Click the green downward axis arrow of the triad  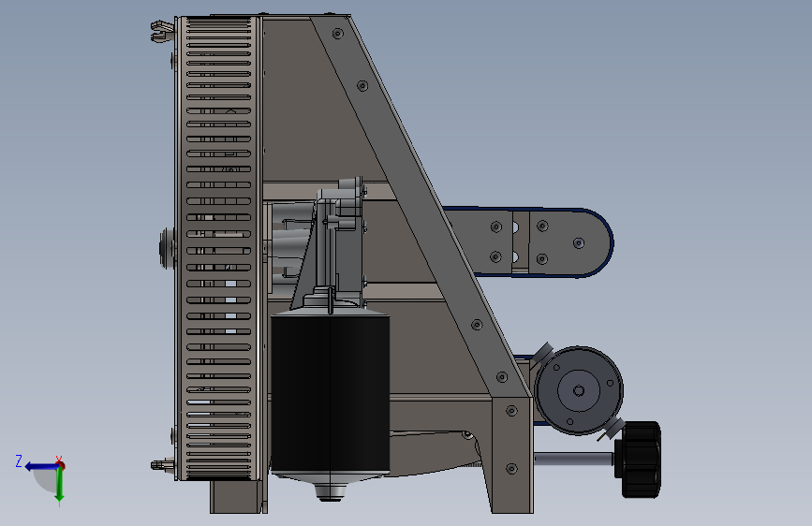click(x=60, y=485)
